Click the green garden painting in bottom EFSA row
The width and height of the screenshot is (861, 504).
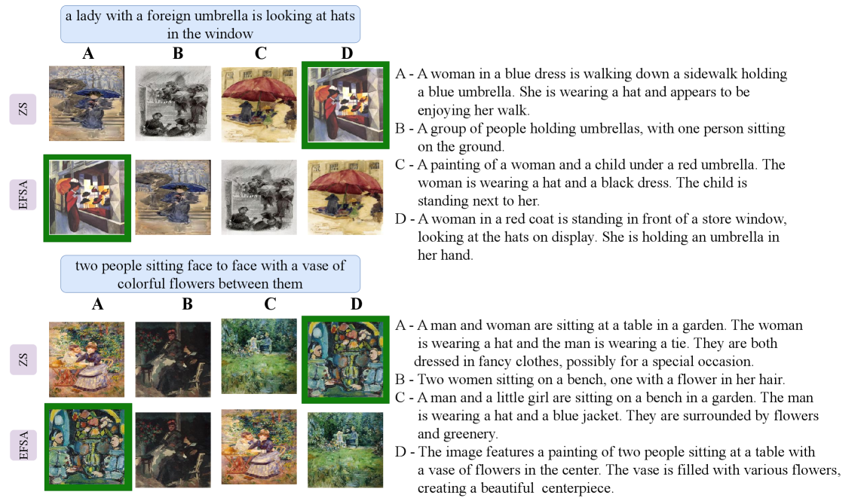click(345, 451)
